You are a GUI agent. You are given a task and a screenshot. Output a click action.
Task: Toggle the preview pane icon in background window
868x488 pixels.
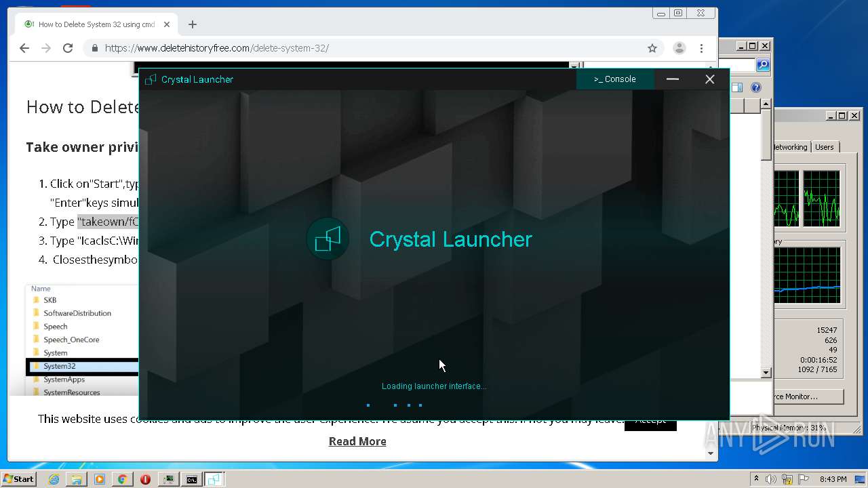point(737,87)
